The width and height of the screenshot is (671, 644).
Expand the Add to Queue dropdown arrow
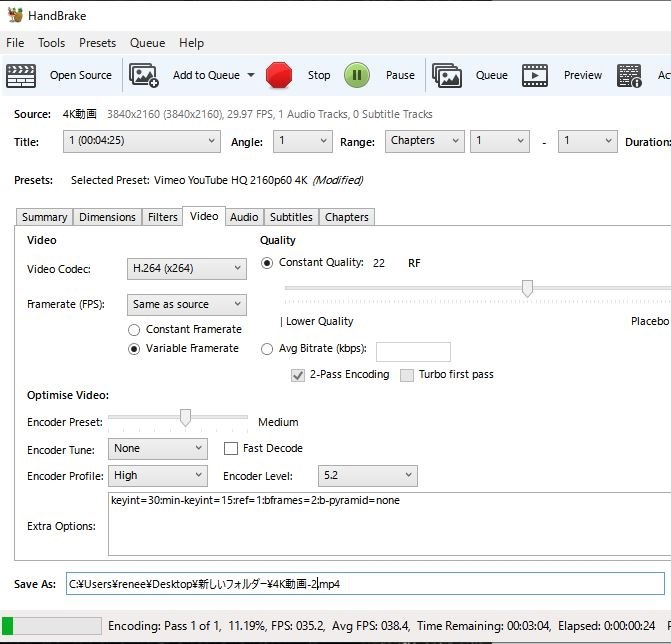[x=251, y=75]
